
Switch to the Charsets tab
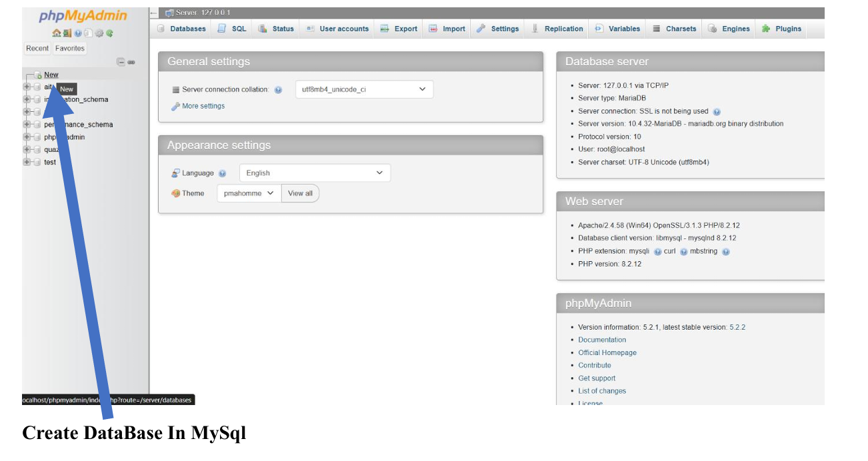[x=674, y=29]
